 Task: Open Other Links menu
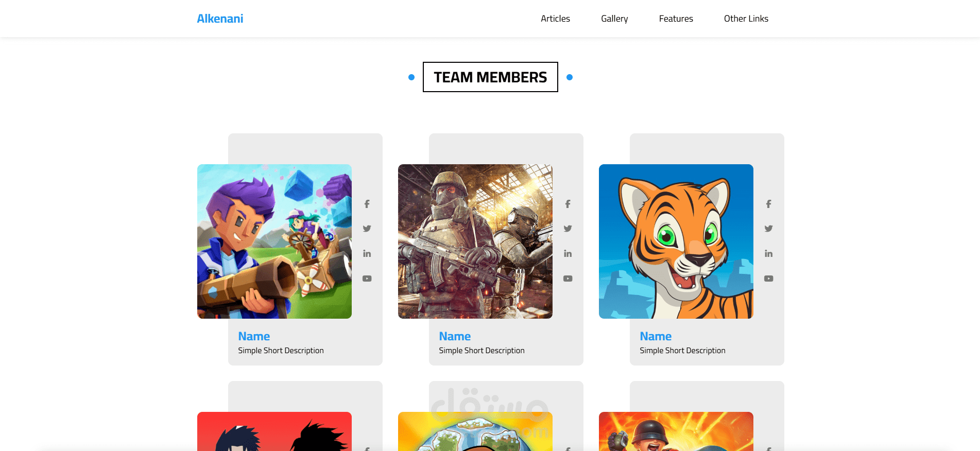pos(746,19)
